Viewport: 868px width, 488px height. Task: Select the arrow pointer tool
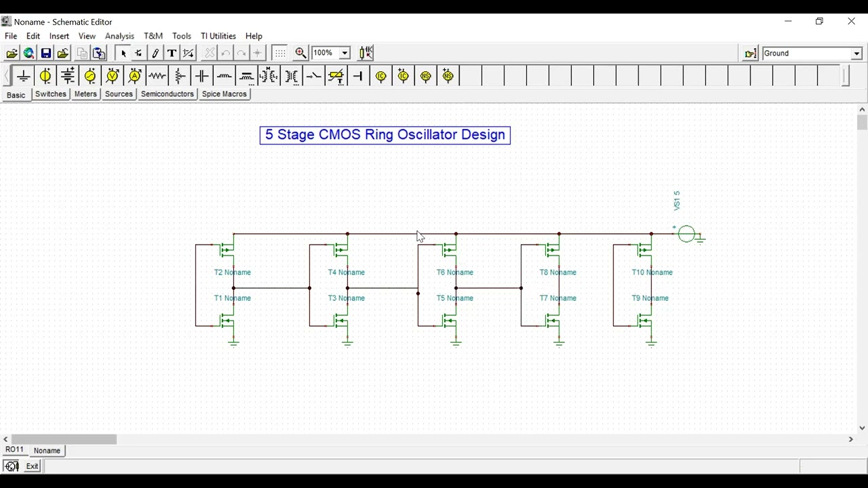[x=123, y=54]
